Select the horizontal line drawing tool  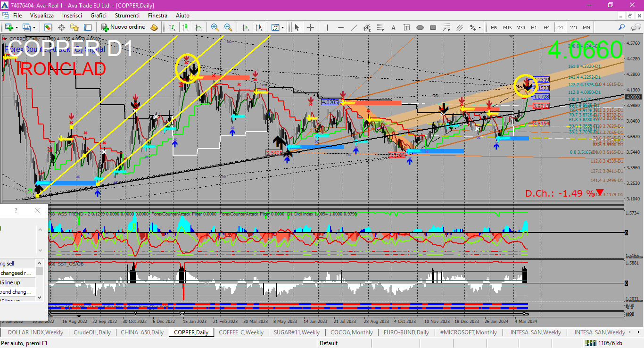340,27
